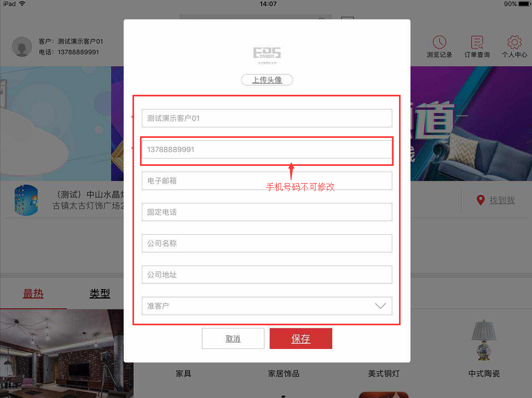Open the 浏览记录 clock icon
The image size is (532, 398).
pyautogui.click(x=439, y=43)
